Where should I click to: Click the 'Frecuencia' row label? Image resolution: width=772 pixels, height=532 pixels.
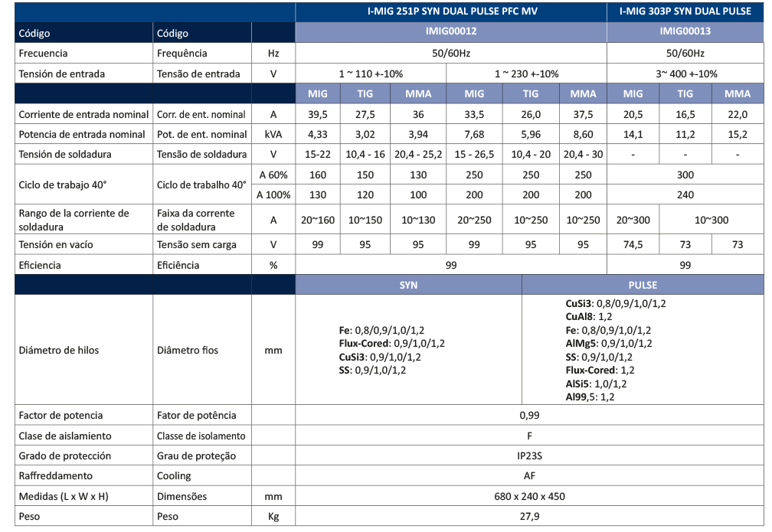43,53
